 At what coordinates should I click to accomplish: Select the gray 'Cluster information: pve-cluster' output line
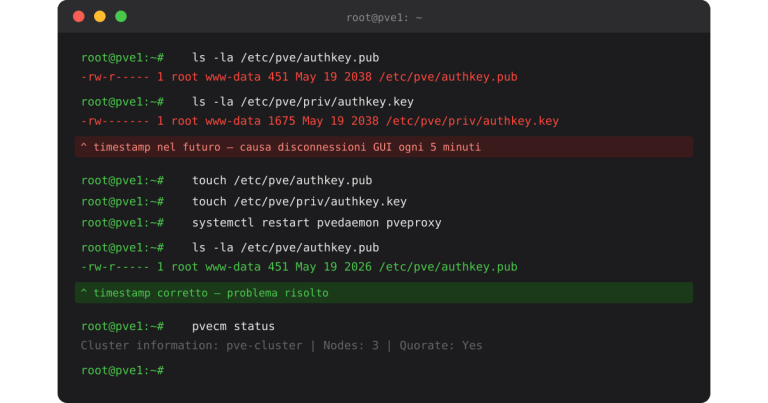(282, 346)
